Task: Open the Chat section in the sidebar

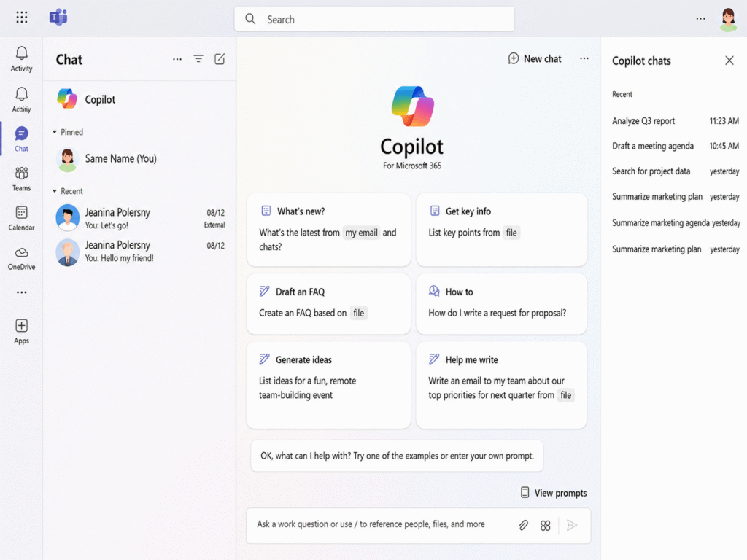Action: click(x=21, y=139)
